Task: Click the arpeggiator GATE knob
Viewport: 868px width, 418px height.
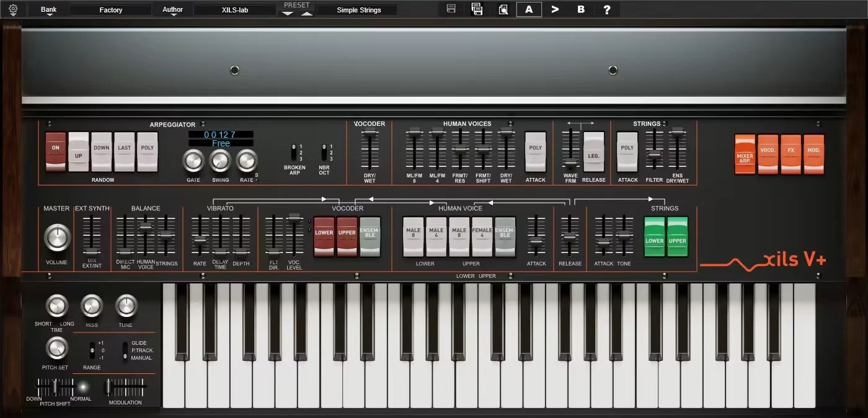Action: [193, 161]
